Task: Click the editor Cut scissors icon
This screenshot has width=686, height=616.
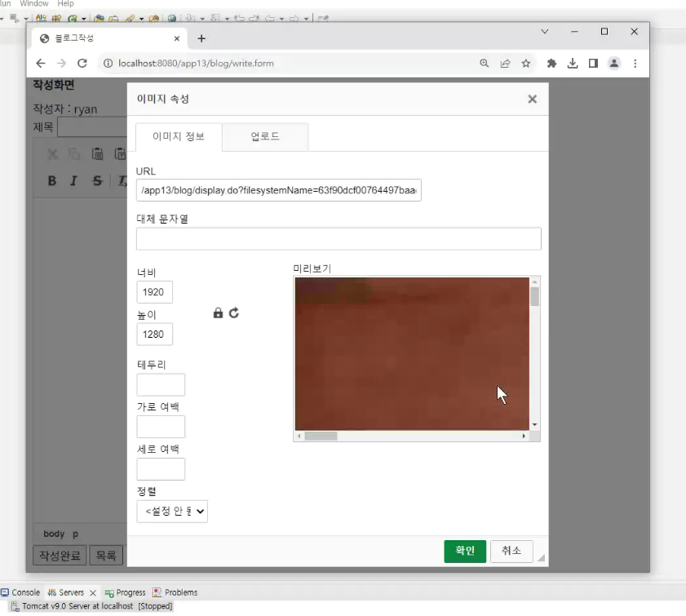Action: click(52, 154)
